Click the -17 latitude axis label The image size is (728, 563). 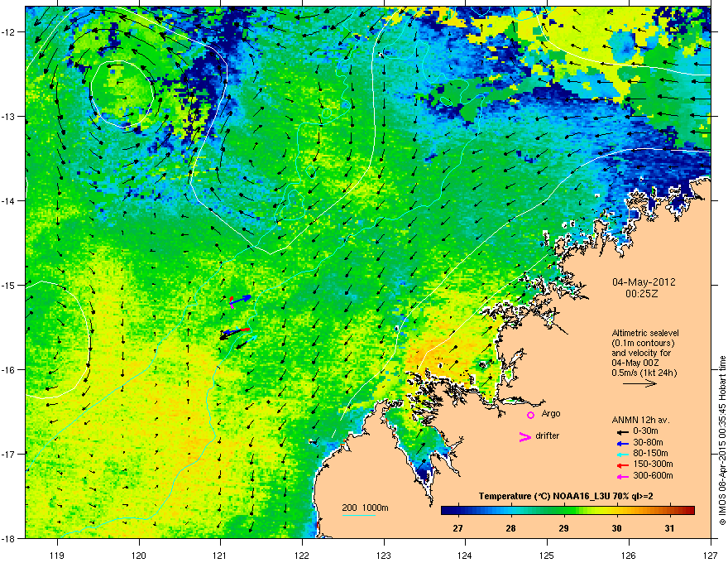[x=9, y=454]
